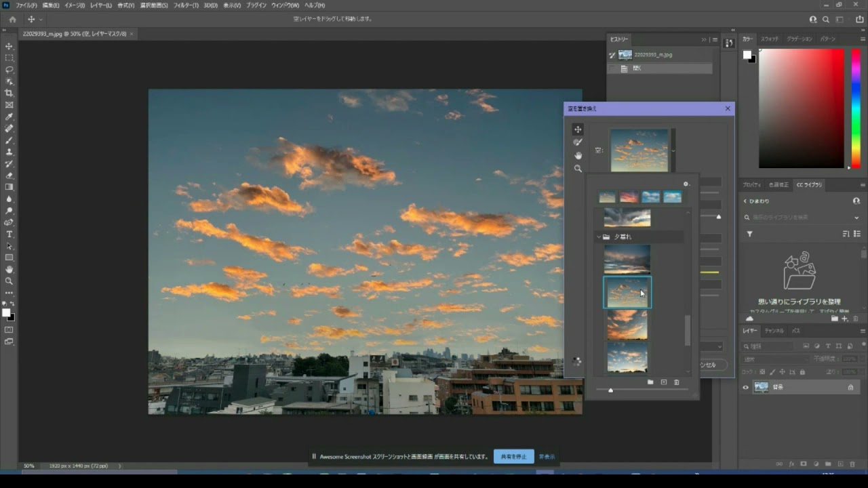Screen dimensions: 868x488
Task: Click the Sky Move tool in dialog
Action: click(578, 129)
